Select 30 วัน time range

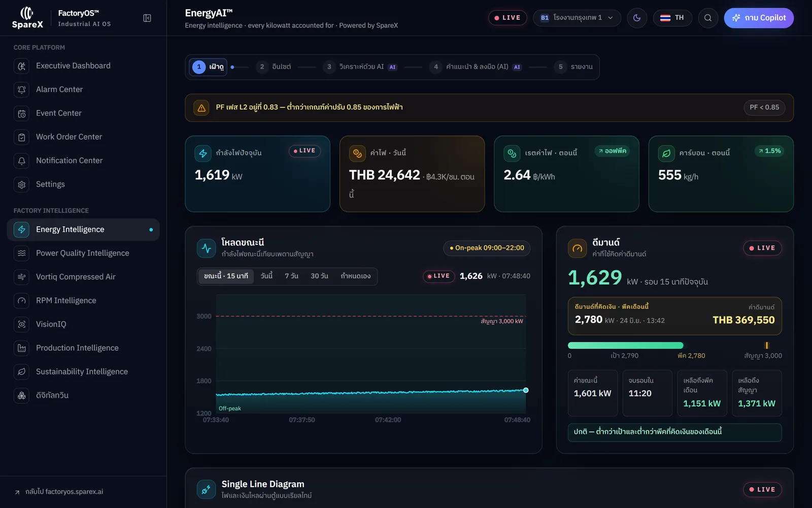[319, 276]
